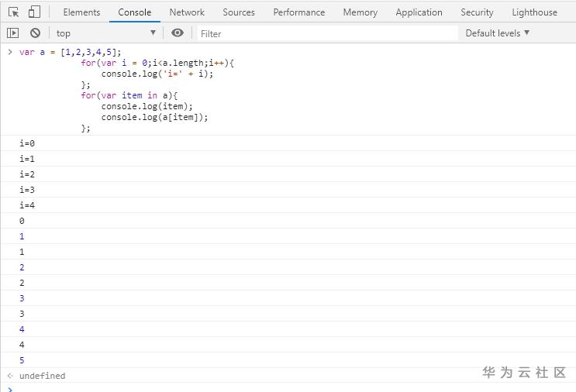Open the Performance tab
576x392 pixels.
pos(298,12)
